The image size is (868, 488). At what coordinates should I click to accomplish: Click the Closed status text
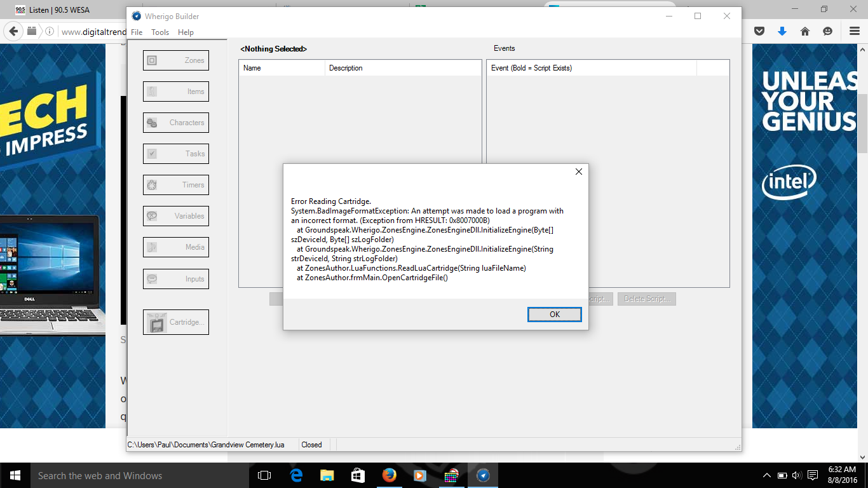pyautogui.click(x=312, y=445)
